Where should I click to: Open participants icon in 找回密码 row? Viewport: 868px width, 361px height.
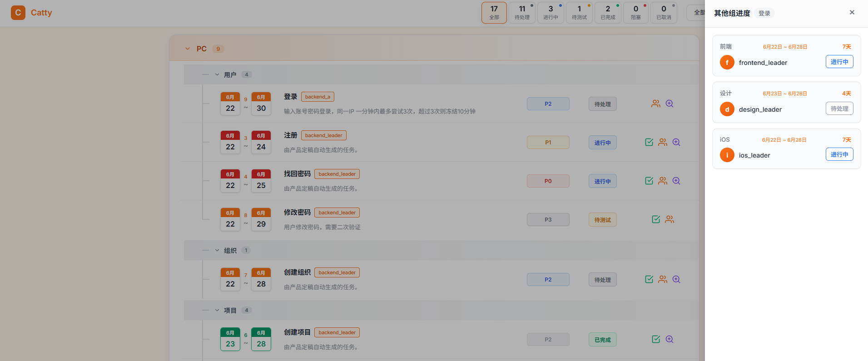(663, 181)
